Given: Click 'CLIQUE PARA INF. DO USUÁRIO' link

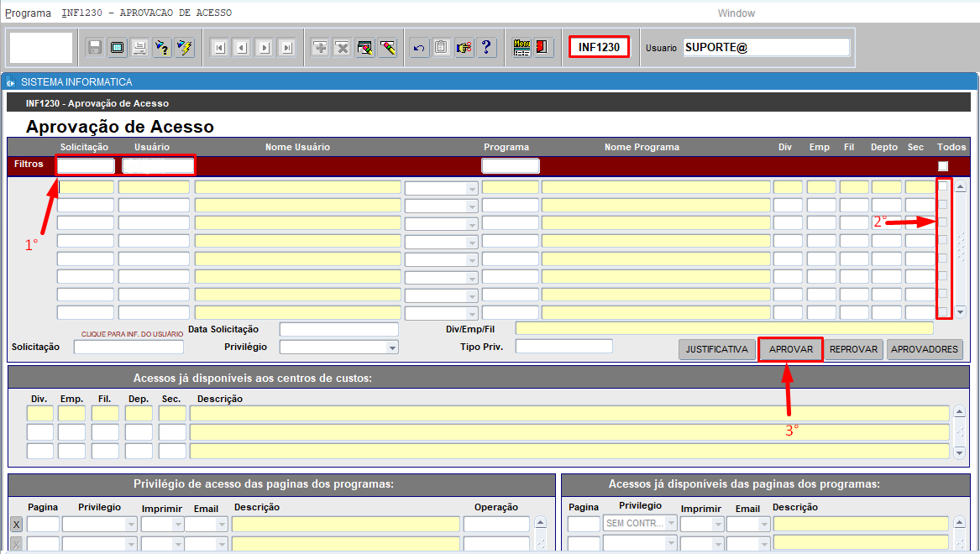Looking at the screenshot, I should click(132, 334).
